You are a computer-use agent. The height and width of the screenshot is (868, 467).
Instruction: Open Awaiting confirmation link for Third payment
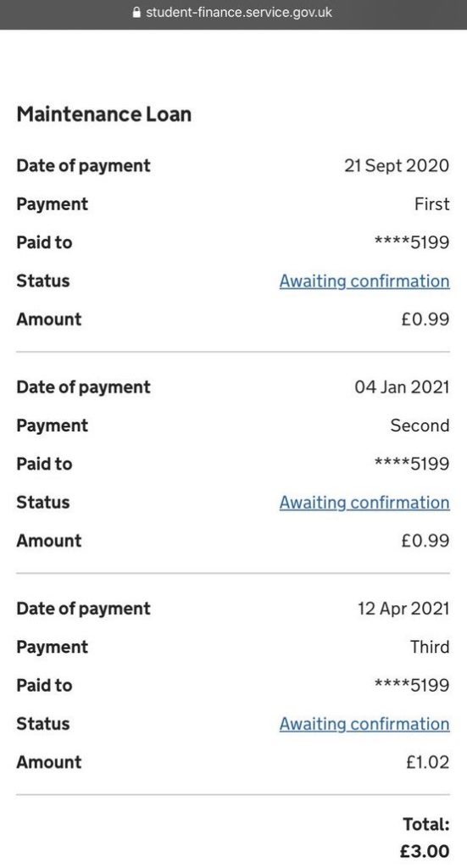[x=364, y=724]
